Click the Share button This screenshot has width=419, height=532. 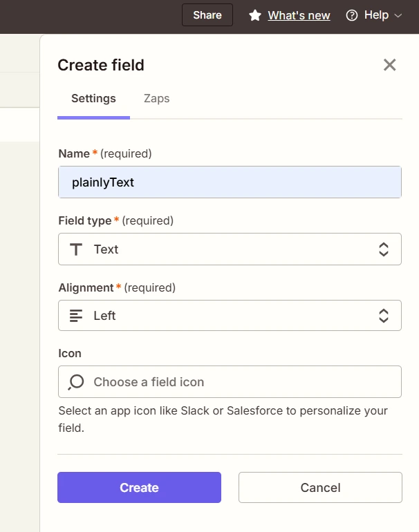207,15
